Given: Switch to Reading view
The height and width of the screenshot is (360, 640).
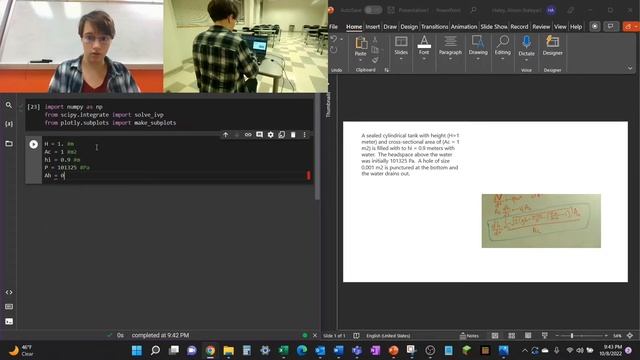Looking at the screenshot, I should tap(528, 336).
